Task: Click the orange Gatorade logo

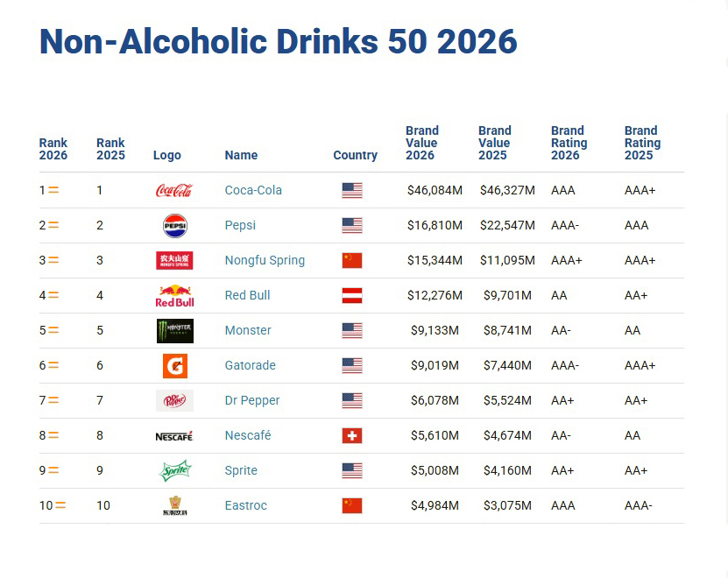Action: click(175, 366)
